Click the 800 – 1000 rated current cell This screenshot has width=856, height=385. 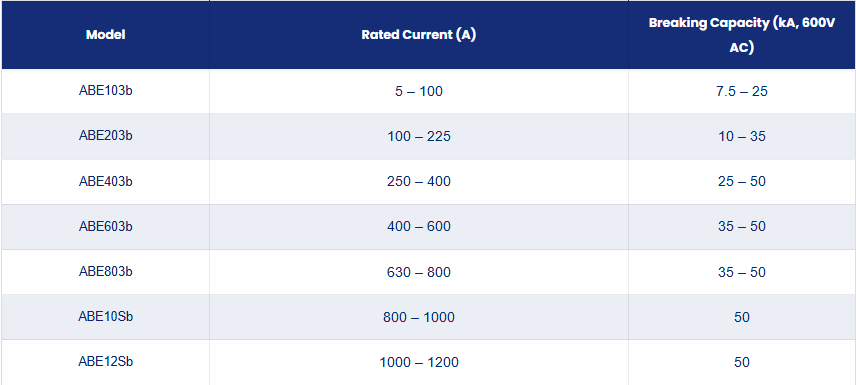coord(419,317)
